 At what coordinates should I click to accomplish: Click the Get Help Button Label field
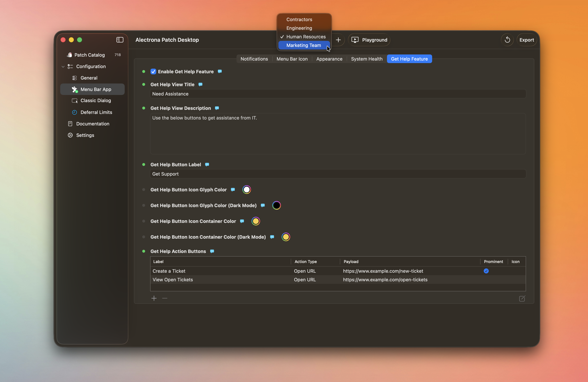tap(338, 174)
